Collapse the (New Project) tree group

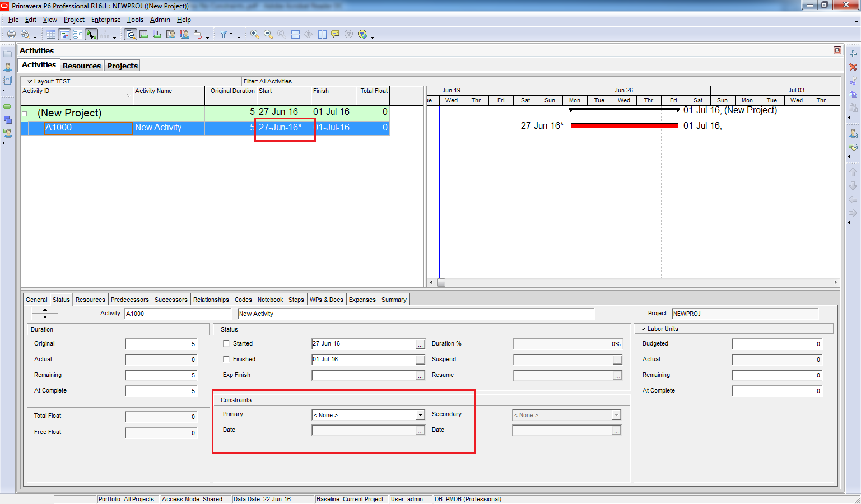click(x=25, y=114)
